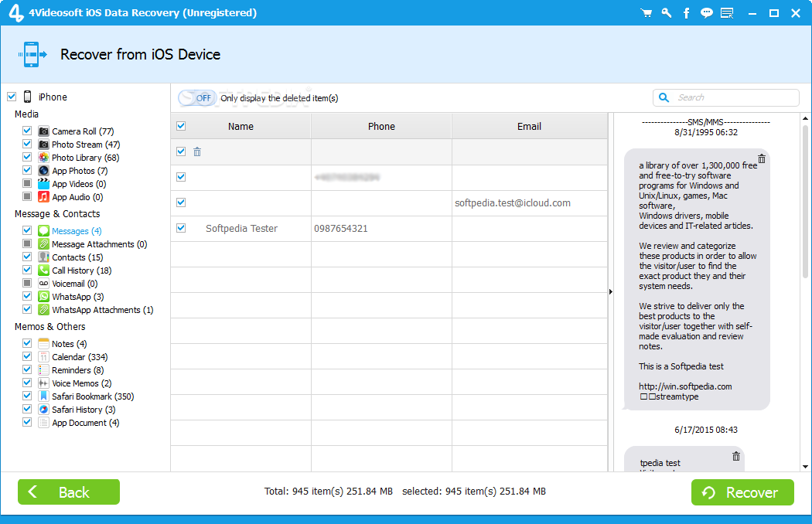Click the WhatsApp Attachments paperclip icon

44,310
